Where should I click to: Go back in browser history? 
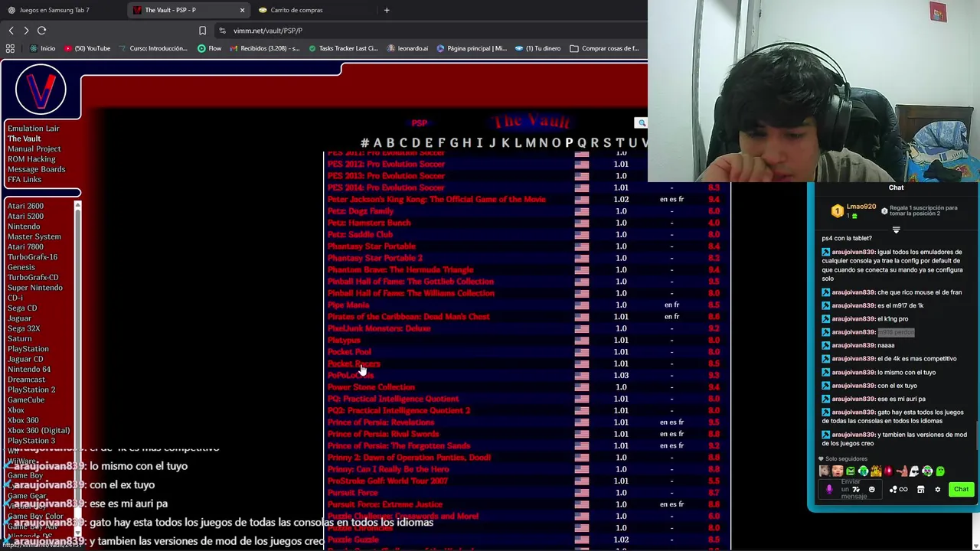point(11,31)
